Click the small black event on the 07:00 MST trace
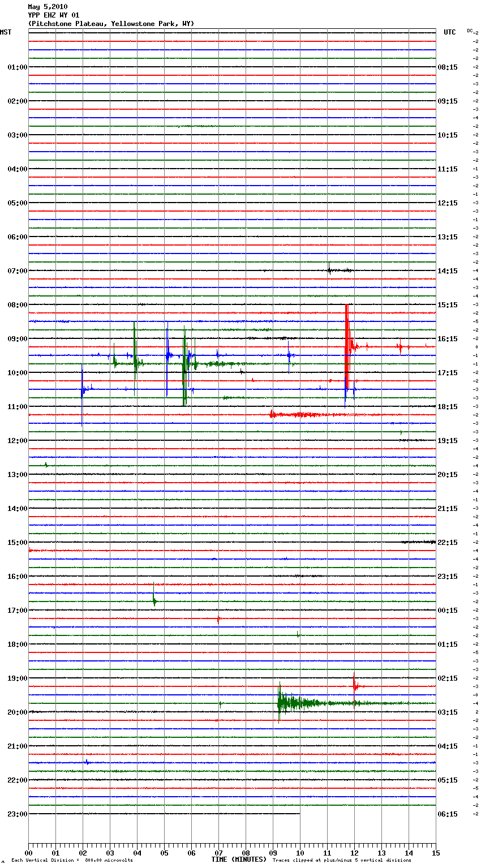The height and width of the screenshot is (868, 481). 340,270
